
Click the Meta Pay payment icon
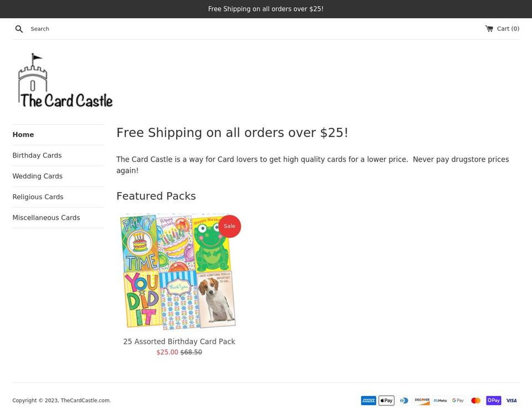tap(439, 400)
